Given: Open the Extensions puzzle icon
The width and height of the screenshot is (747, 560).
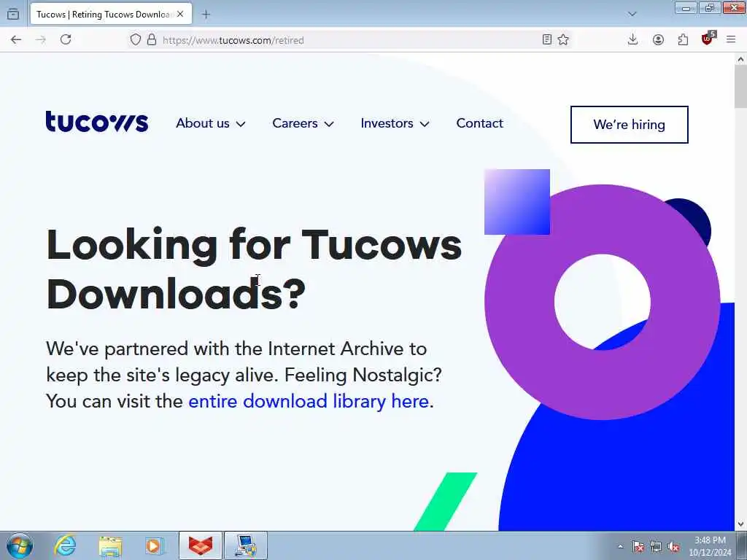Looking at the screenshot, I should tap(683, 39).
